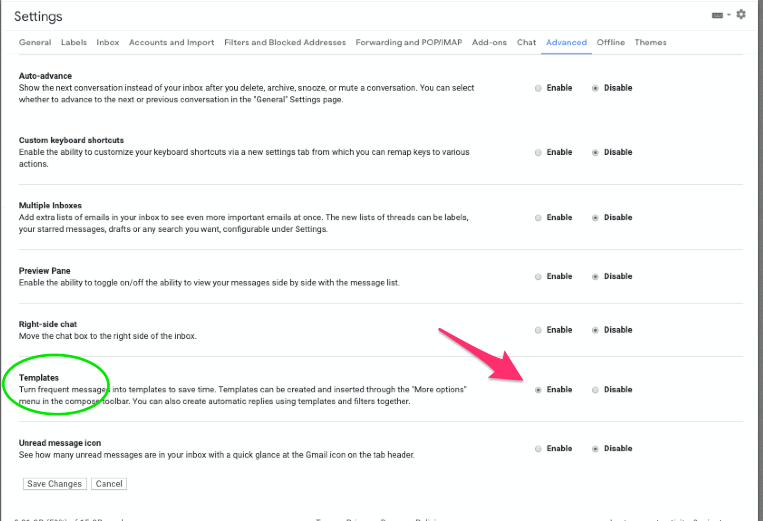The image size is (763, 521).
Task: Click the Cancel button
Action: [109, 484]
